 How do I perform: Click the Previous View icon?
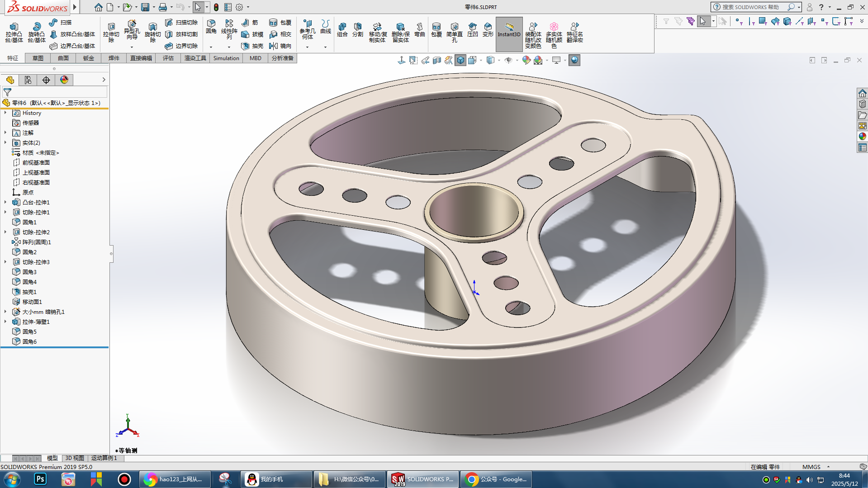(x=425, y=60)
